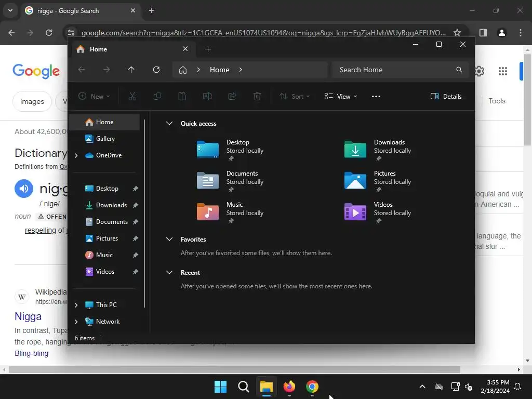Click Images filter on Google results
This screenshot has height=399, width=532.
(x=32, y=101)
